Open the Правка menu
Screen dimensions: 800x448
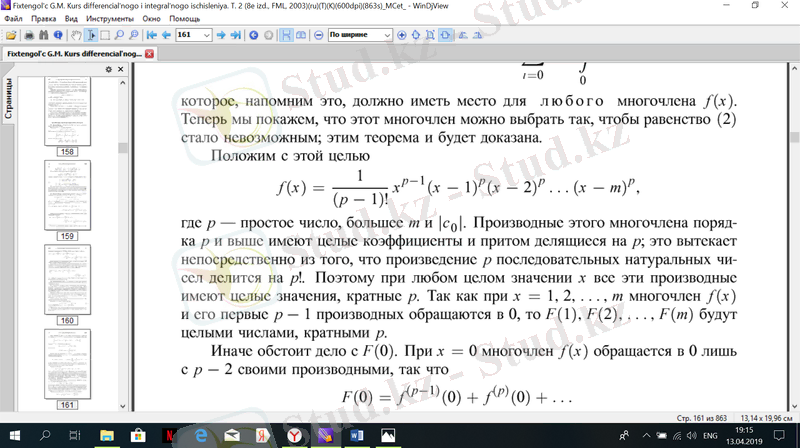tap(43, 19)
